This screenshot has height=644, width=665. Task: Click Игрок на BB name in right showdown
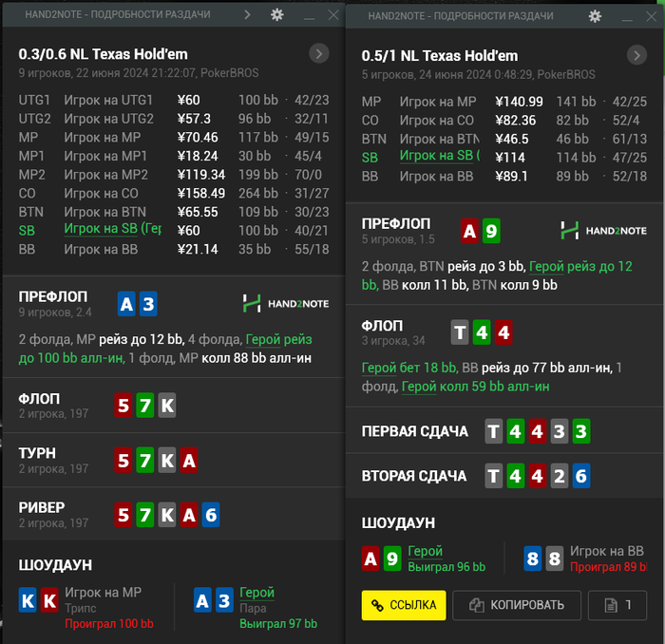606,551
